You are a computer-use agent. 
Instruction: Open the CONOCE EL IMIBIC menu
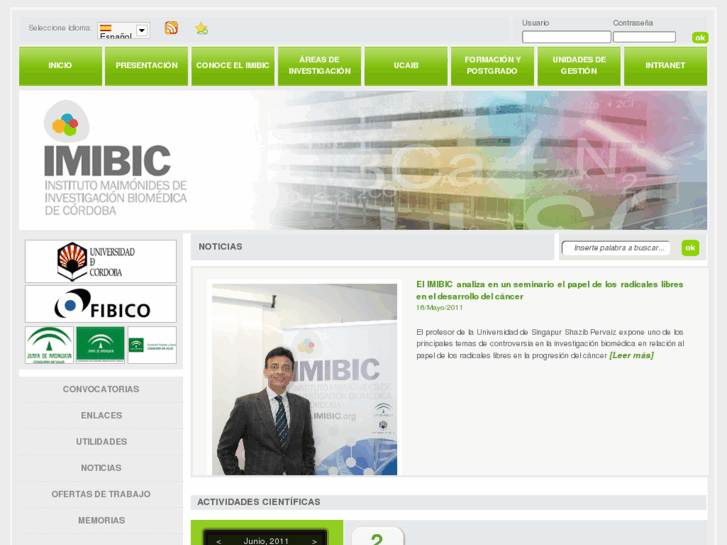click(233, 66)
